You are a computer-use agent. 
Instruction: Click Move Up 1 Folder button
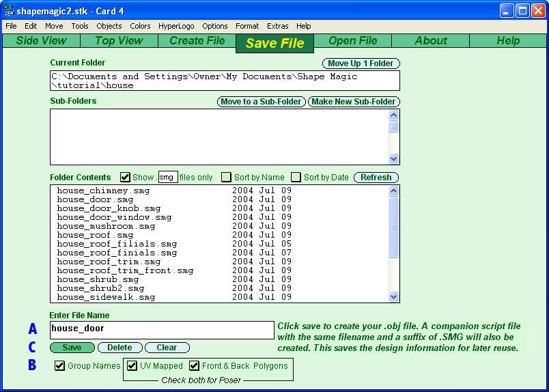[361, 64]
